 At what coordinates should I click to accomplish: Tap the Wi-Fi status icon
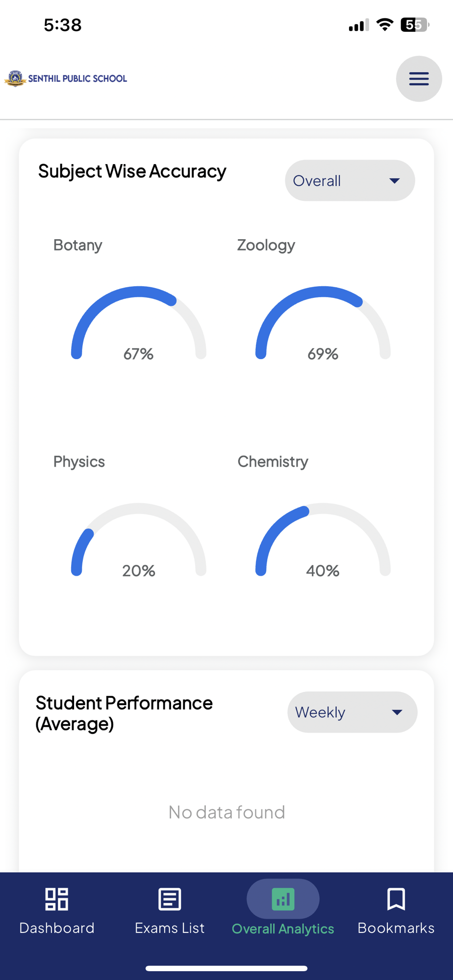pos(385,24)
